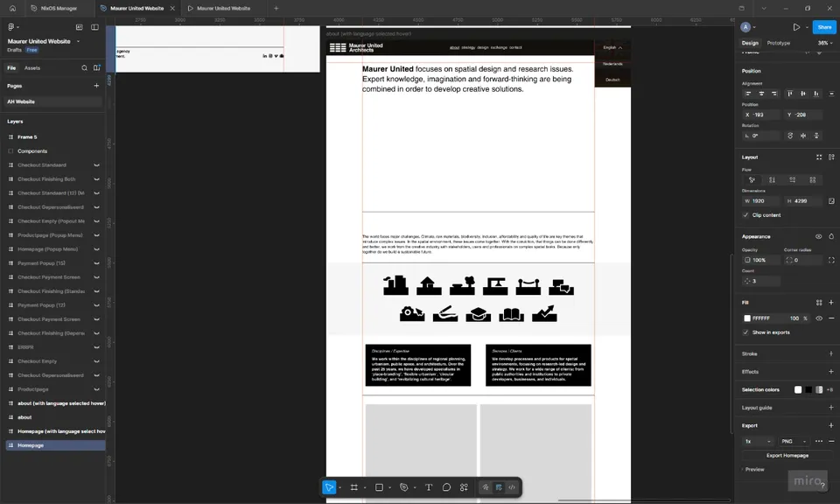Open the Assets tab
Viewport: 840px width, 504px height.
(x=32, y=68)
